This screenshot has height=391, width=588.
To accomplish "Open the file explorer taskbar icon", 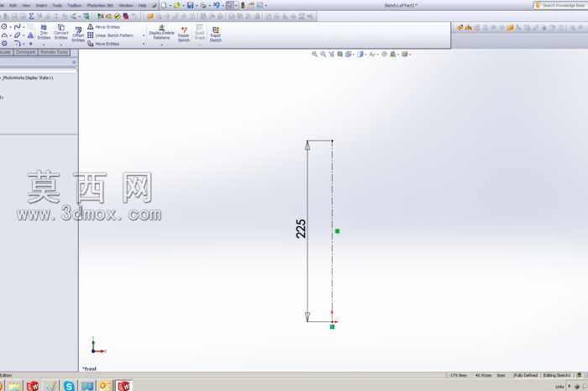I will [14, 386].
